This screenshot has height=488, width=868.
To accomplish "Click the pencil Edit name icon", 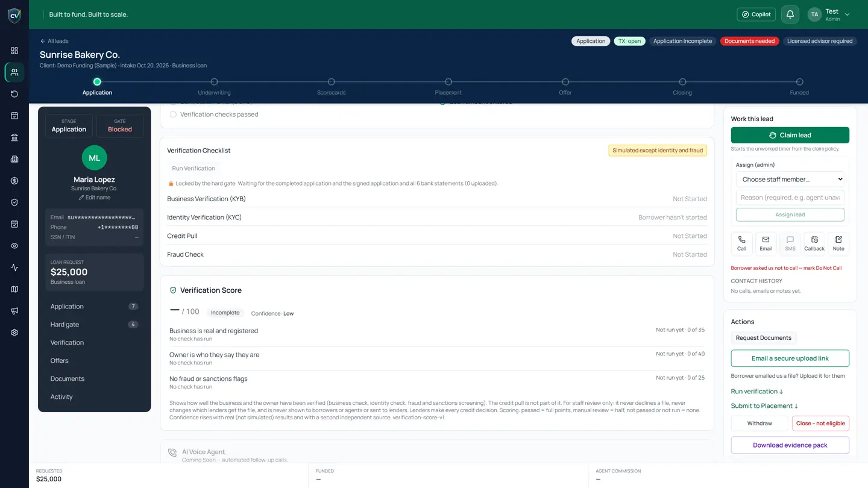I will (x=81, y=198).
